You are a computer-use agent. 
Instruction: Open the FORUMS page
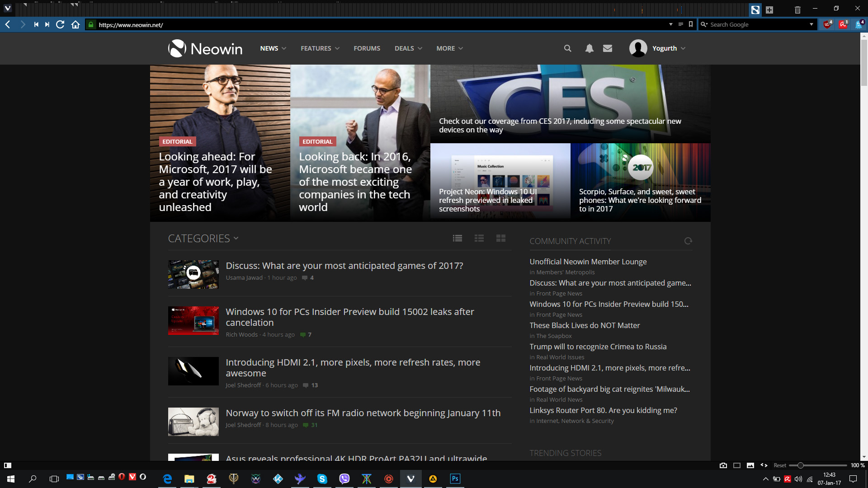pos(367,48)
